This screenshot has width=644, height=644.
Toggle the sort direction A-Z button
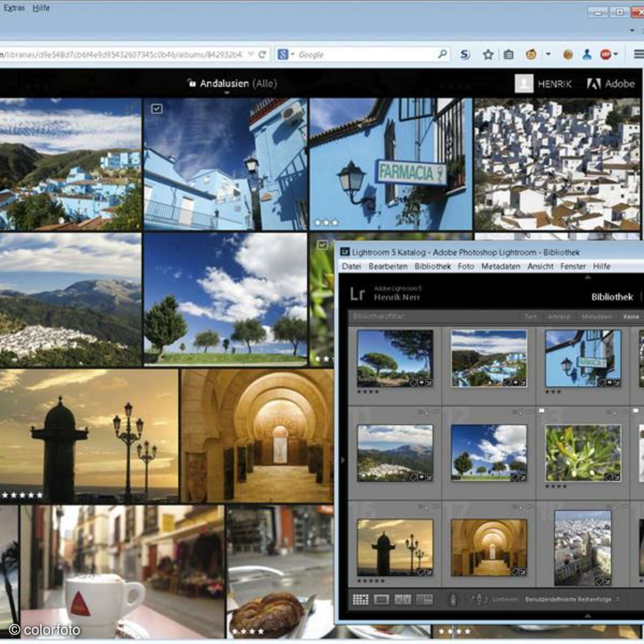click(478, 599)
